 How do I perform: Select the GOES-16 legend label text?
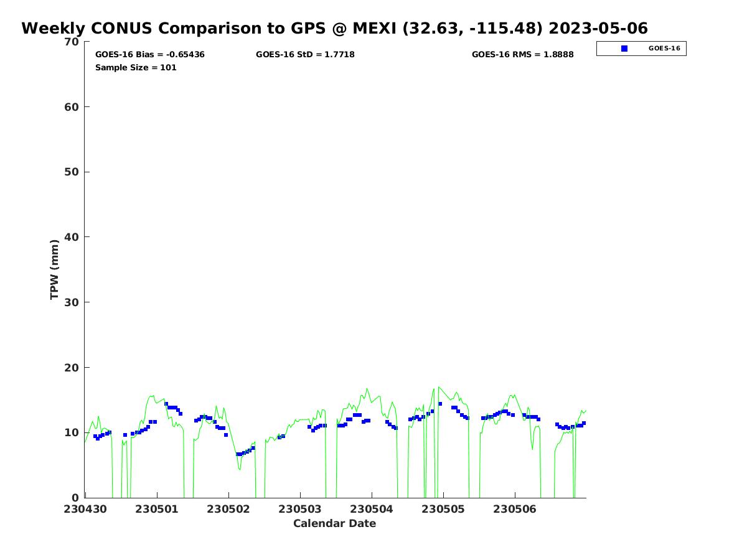click(664, 49)
